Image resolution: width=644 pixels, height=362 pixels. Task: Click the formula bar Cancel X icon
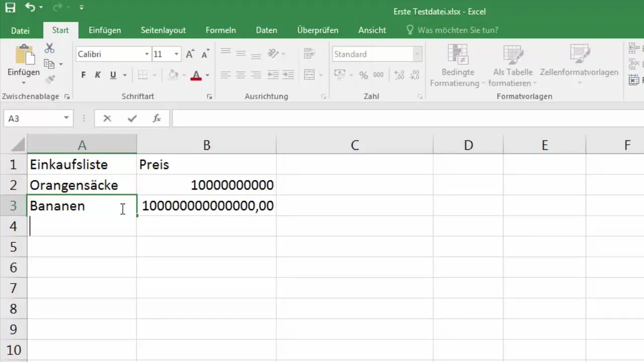pos(107,119)
